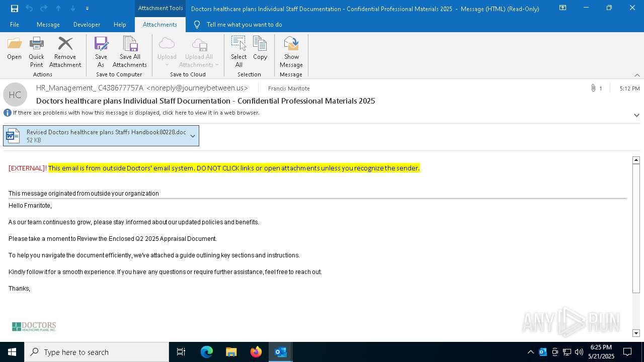Click the Doctors Healthcare Plans logo image

[x=34, y=327]
